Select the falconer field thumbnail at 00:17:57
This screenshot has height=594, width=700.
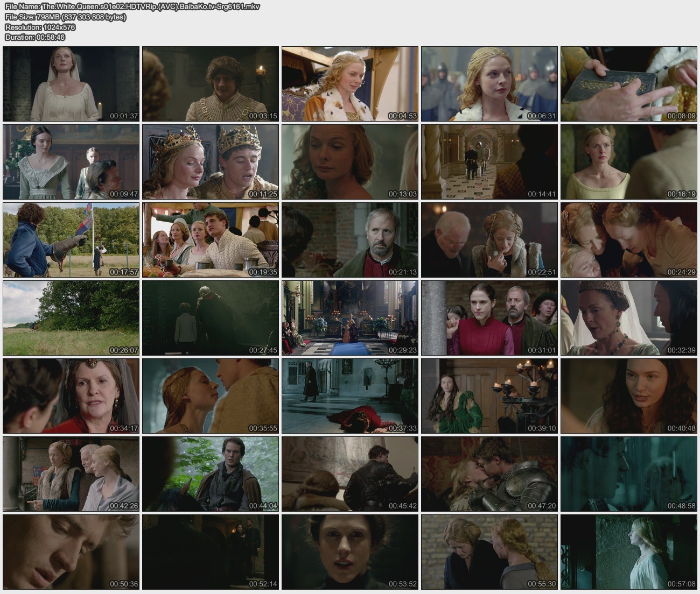tap(71, 240)
